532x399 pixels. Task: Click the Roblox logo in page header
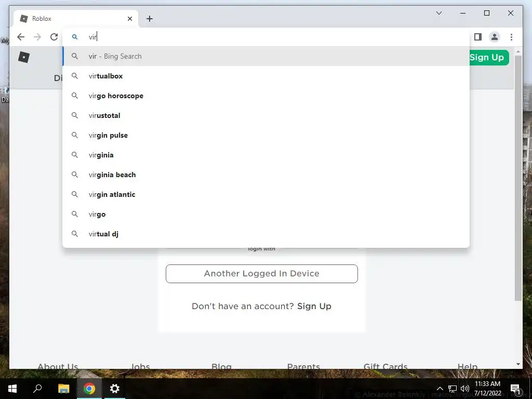(24, 57)
